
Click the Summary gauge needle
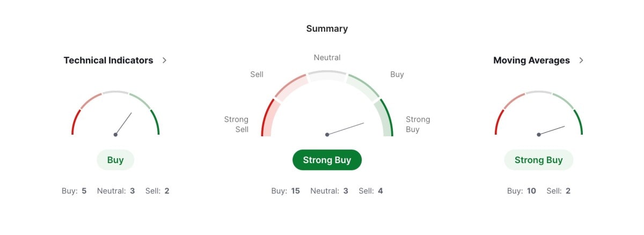(x=346, y=129)
